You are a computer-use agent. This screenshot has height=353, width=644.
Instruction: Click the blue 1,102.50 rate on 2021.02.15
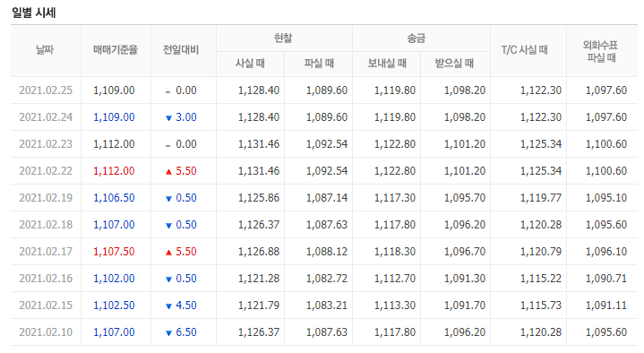point(114,306)
